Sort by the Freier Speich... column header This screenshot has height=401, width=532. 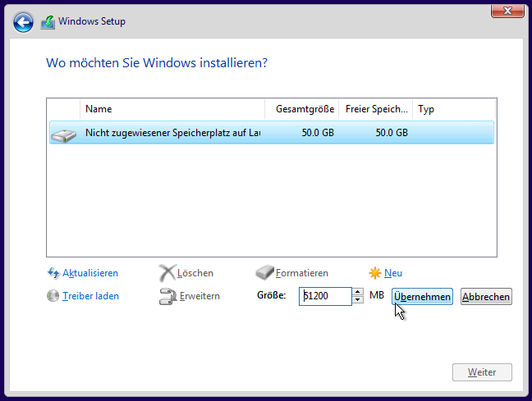pyautogui.click(x=375, y=109)
